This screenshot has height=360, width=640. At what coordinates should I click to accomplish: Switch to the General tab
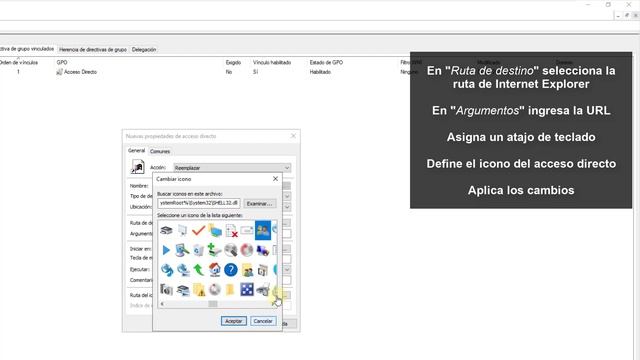tap(136, 151)
